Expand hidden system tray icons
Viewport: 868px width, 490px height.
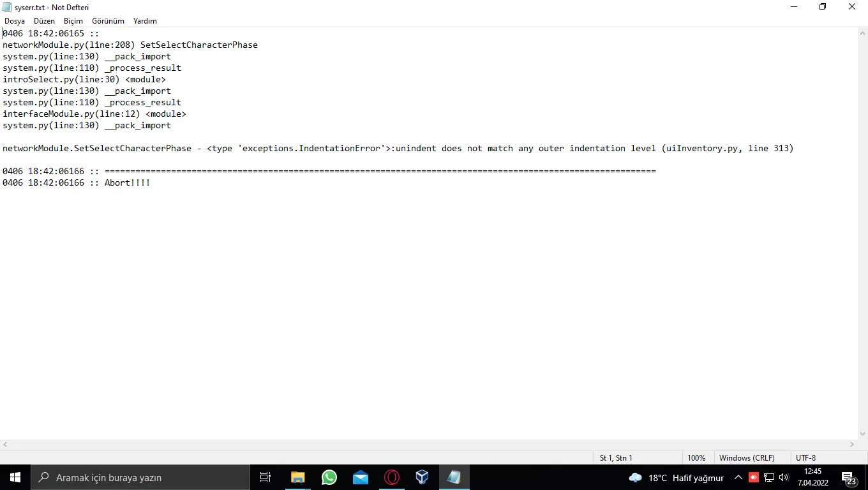coord(738,477)
